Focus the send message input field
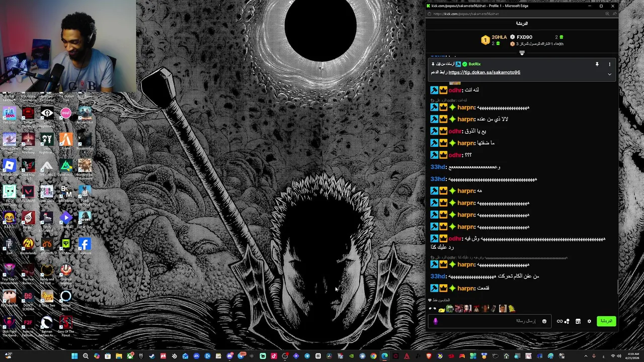Image resolution: width=644 pixels, height=362 pixels. [x=489, y=321]
